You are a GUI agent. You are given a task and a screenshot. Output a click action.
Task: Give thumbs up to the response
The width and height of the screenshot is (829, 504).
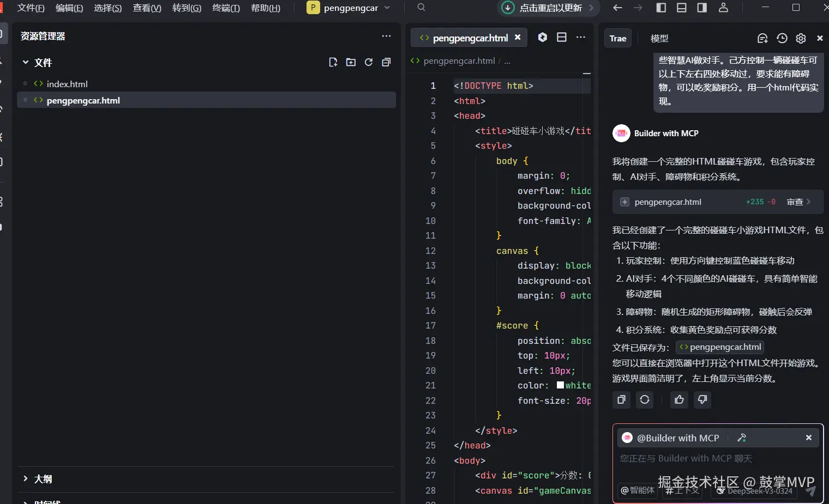tap(679, 399)
